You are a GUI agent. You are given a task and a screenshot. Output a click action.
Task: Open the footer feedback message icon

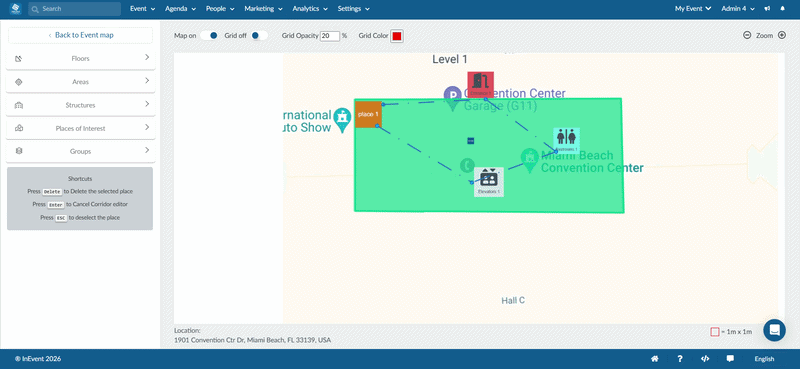pyautogui.click(x=730, y=359)
